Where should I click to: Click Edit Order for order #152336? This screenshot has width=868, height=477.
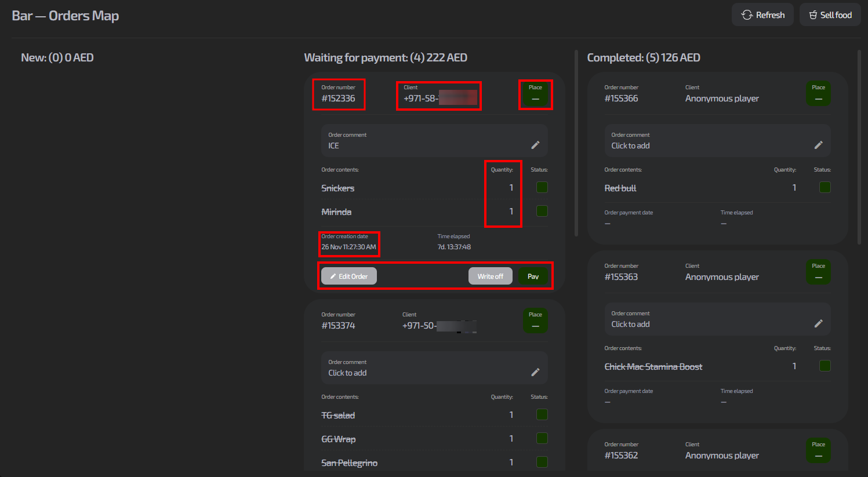click(x=349, y=276)
